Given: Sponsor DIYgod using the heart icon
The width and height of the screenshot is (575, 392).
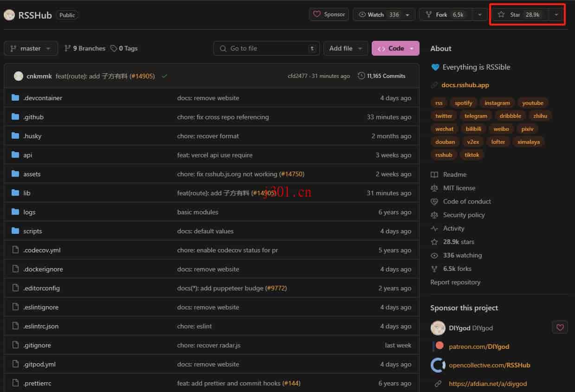Looking at the screenshot, I should [x=560, y=327].
